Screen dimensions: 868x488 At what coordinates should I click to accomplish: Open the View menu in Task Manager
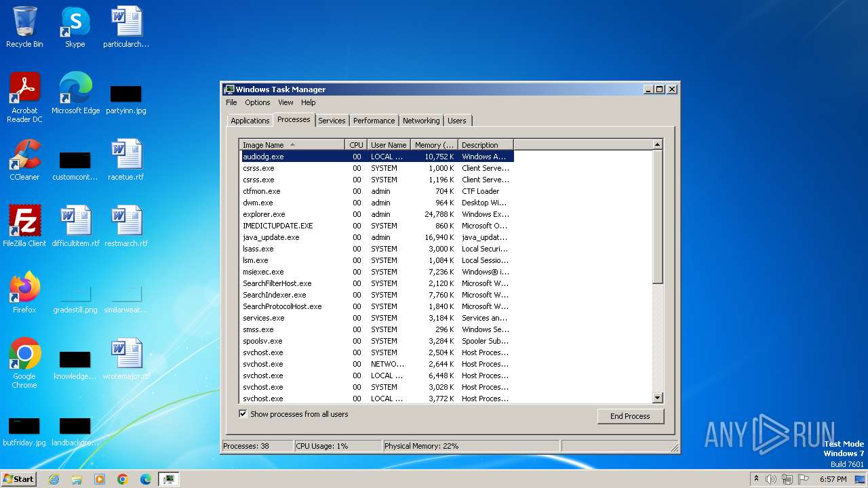[x=285, y=102]
